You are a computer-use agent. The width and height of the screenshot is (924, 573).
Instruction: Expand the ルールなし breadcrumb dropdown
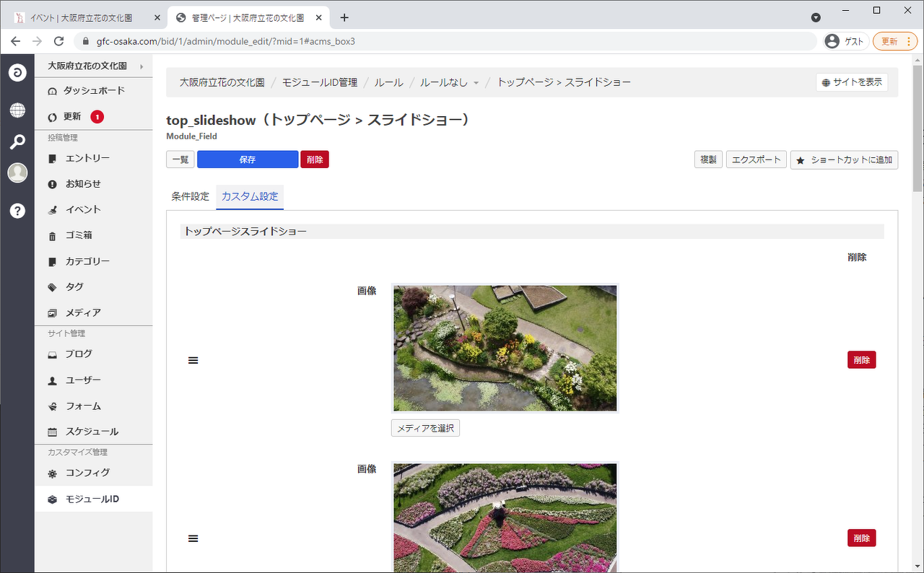point(476,83)
